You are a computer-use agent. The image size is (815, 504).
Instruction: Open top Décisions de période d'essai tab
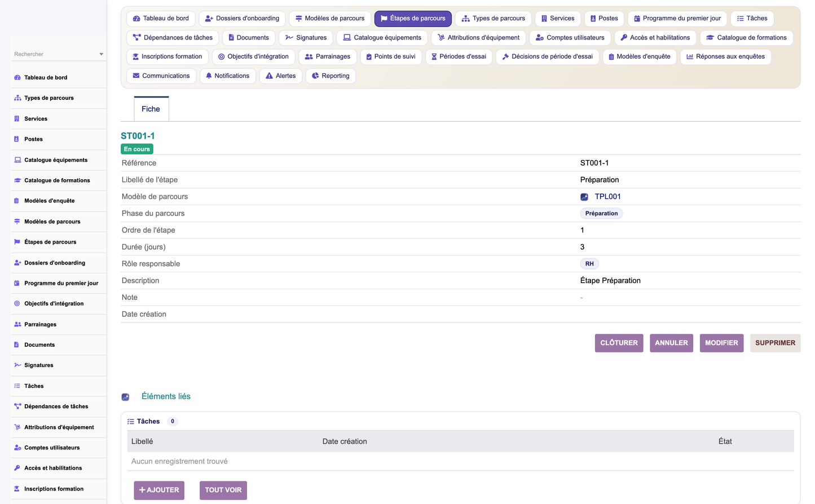click(x=547, y=57)
